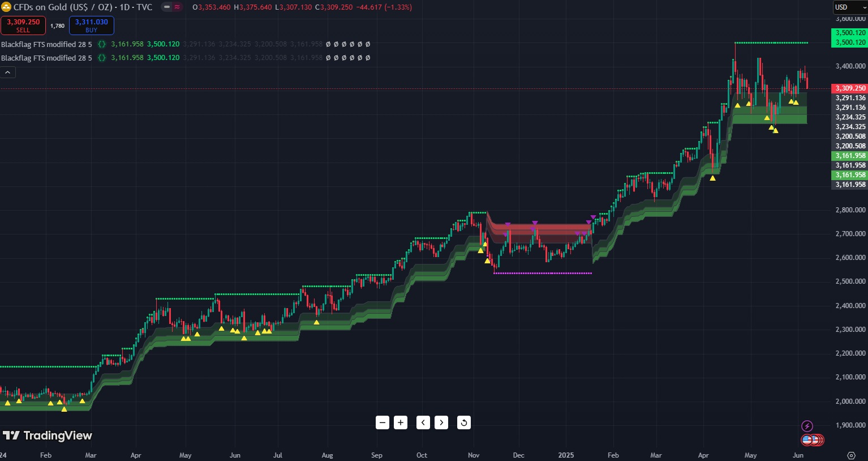Viewport: 868px width, 461px height.
Task: Collapse the indicator legend with the chevron
Action: [8, 72]
